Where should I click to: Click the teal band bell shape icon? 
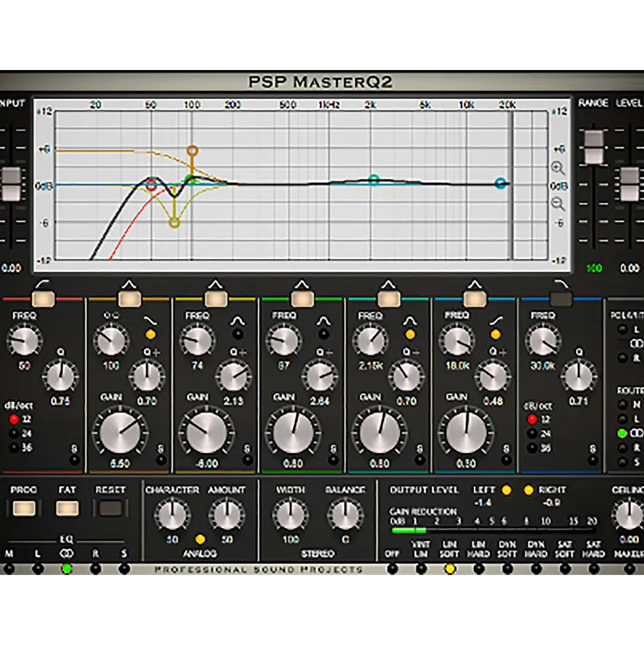(x=410, y=321)
